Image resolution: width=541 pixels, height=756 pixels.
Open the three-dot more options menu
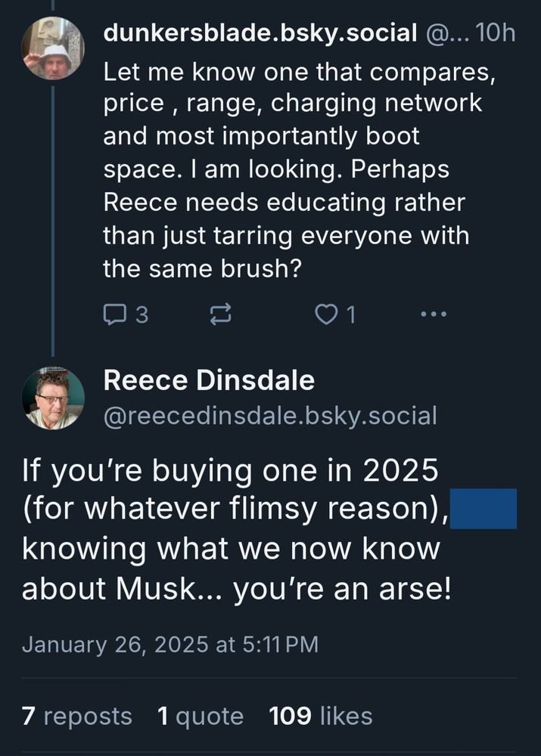[434, 314]
